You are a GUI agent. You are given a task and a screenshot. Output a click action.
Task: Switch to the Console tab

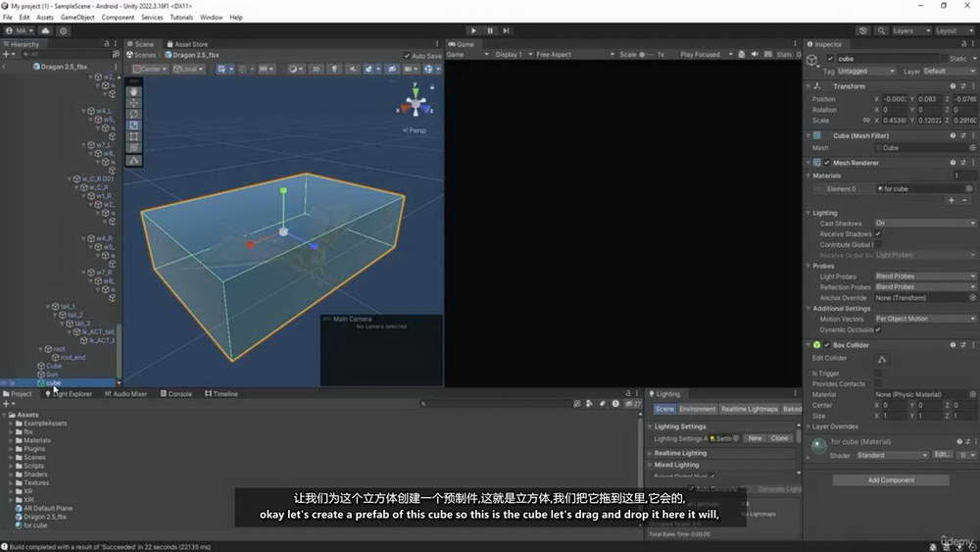tap(176, 394)
